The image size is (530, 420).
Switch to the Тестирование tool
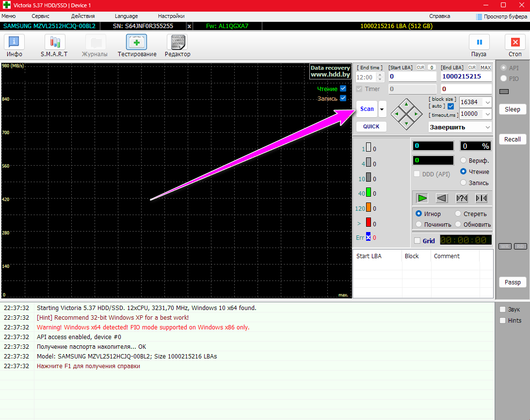tap(137, 43)
